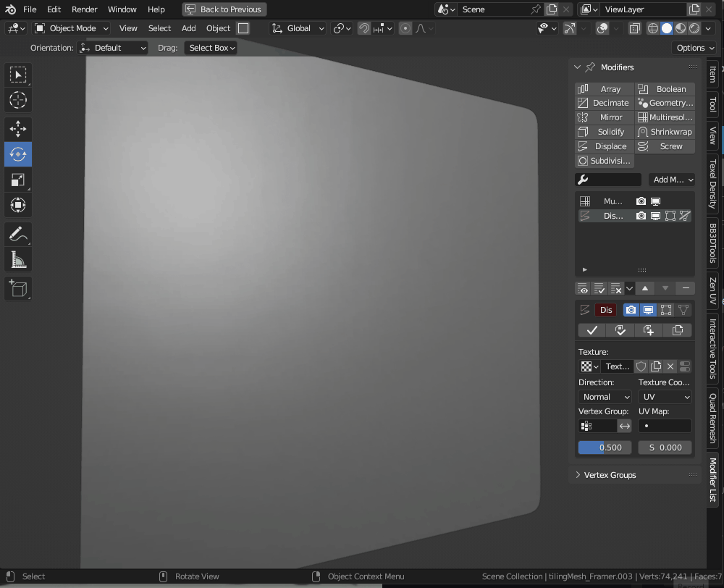
Task: Select the Measure tool
Action: 18,259
